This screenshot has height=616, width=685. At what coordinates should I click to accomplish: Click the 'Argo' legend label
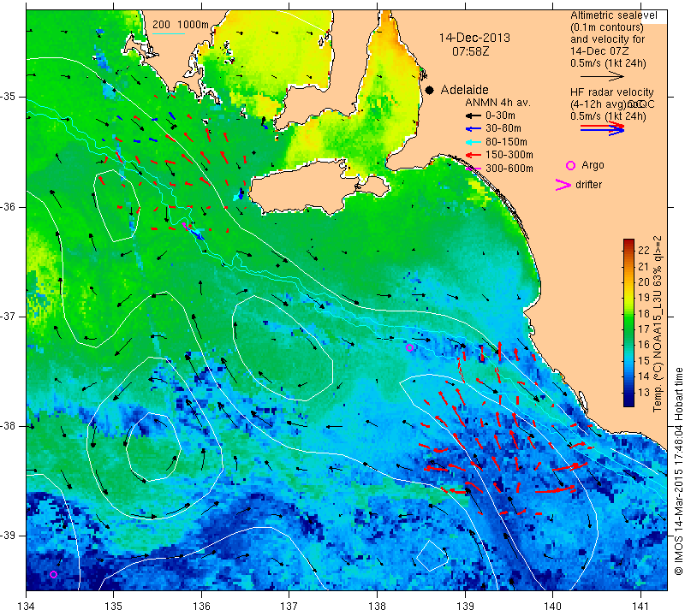[x=593, y=165]
